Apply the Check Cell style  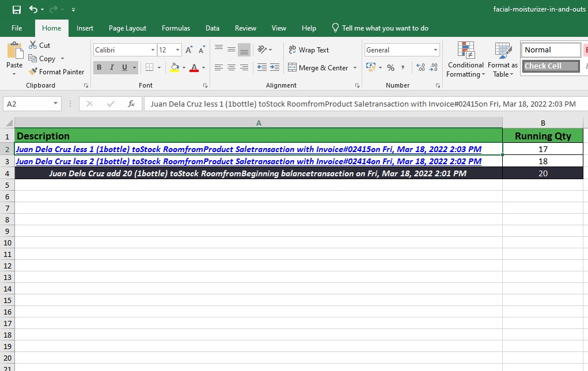pos(551,66)
